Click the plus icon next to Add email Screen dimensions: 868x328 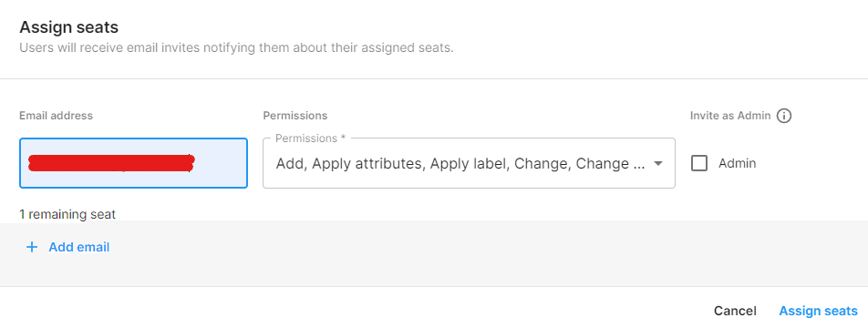pyautogui.click(x=32, y=247)
